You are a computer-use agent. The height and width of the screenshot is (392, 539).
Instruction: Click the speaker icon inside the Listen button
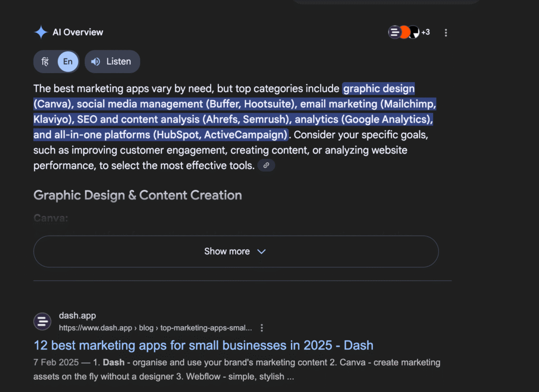point(95,62)
